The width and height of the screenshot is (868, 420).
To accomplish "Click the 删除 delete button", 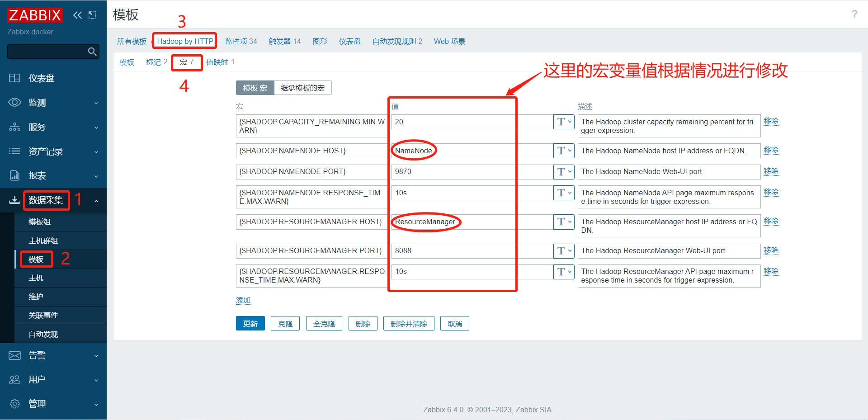I will click(363, 324).
